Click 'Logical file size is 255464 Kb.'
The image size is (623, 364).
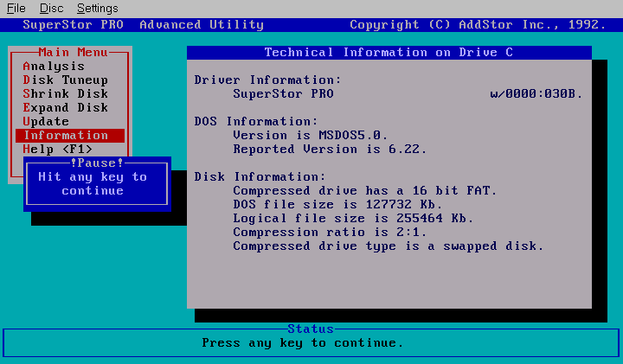[353, 219]
